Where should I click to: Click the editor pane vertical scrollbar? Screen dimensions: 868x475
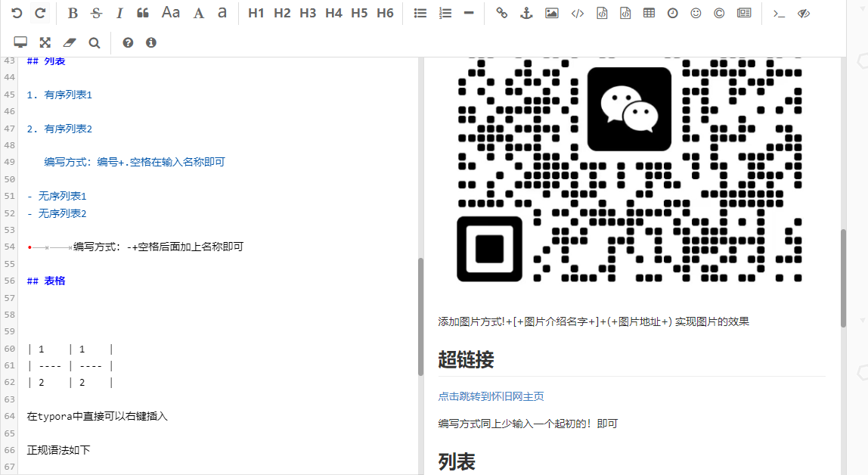(x=420, y=317)
